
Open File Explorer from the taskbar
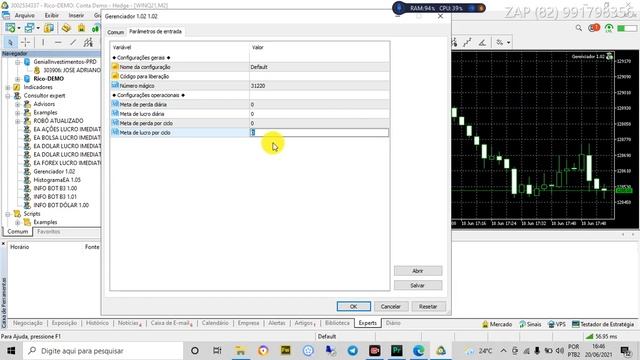point(241,351)
